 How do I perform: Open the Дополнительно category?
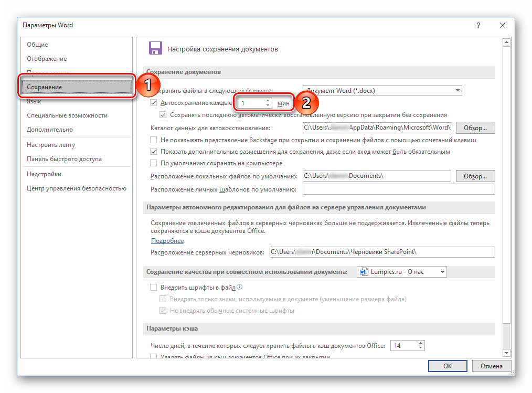click(50, 130)
